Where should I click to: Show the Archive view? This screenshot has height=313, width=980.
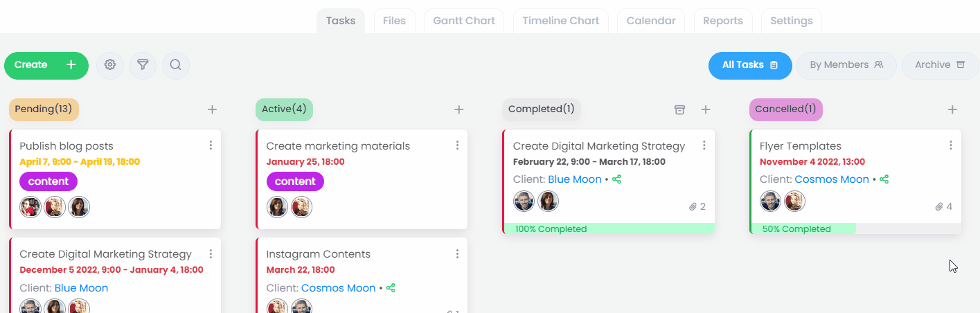(940, 65)
